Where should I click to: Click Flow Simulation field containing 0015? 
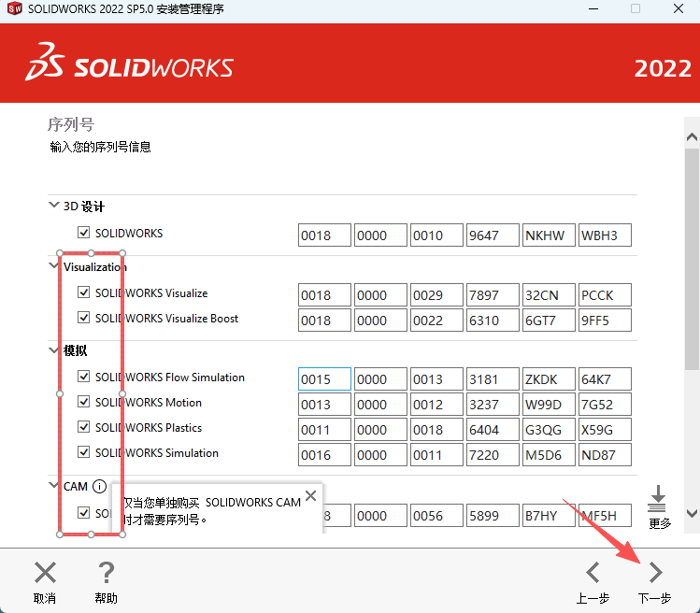pos(324,379)
